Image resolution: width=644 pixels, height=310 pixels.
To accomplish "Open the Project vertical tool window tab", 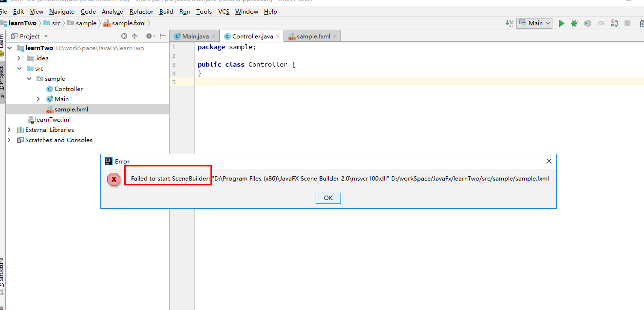I will point(2,82).
